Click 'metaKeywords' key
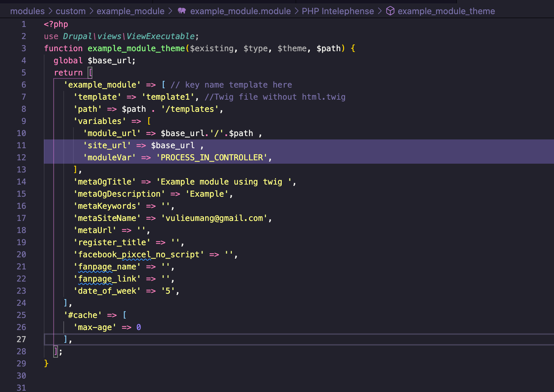554x392 pixels. click(x=107, y=206)
